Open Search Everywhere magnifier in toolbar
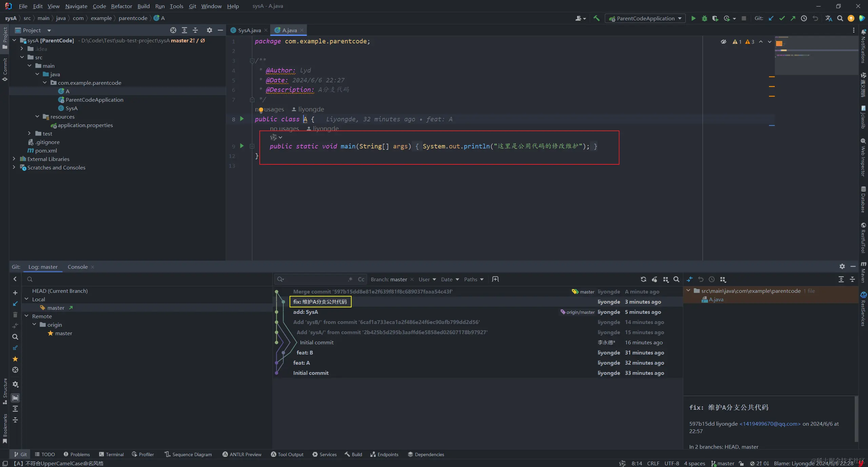Image resolution: width=868 pixels, height=467 pixels. [x=840, y=18]
